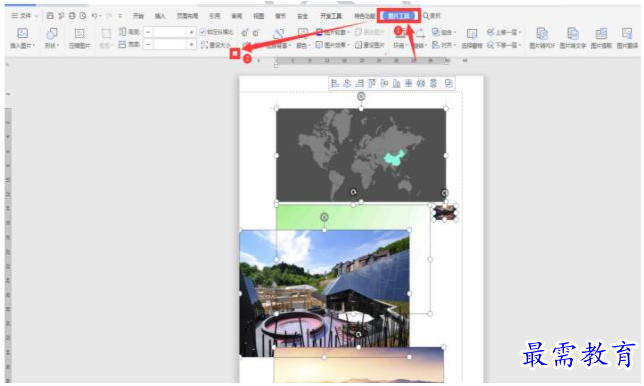The height and width of the screenshot is (386, 644).
Task: Click Align Left in floating toolbar
Action: click(335, 84)
